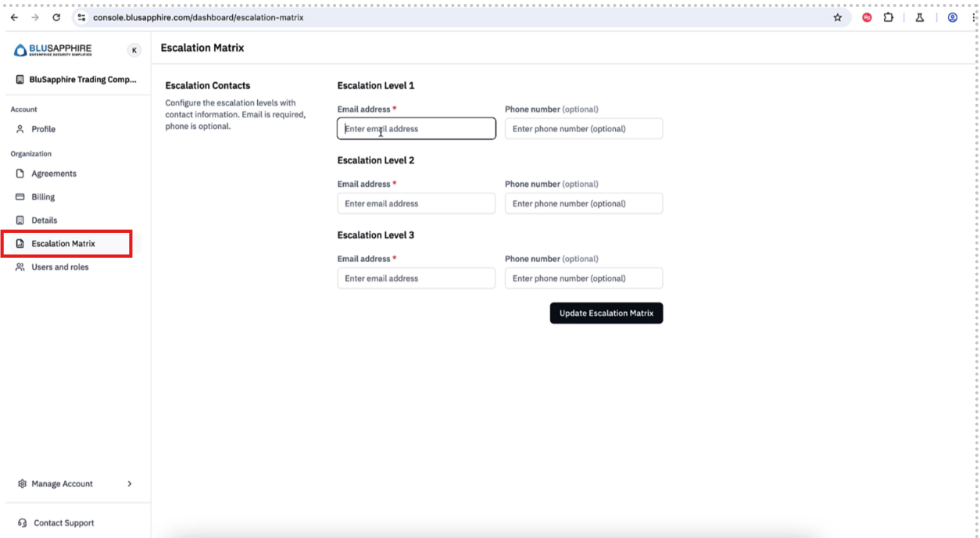Screen dimensions: 980x538
Task: Go to Agreements in the sidebar
Action: pos(53,174)
